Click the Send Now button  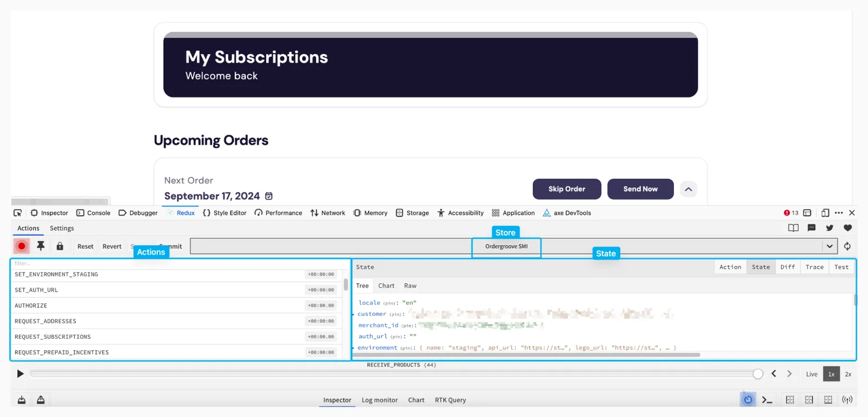coord(640,189)
